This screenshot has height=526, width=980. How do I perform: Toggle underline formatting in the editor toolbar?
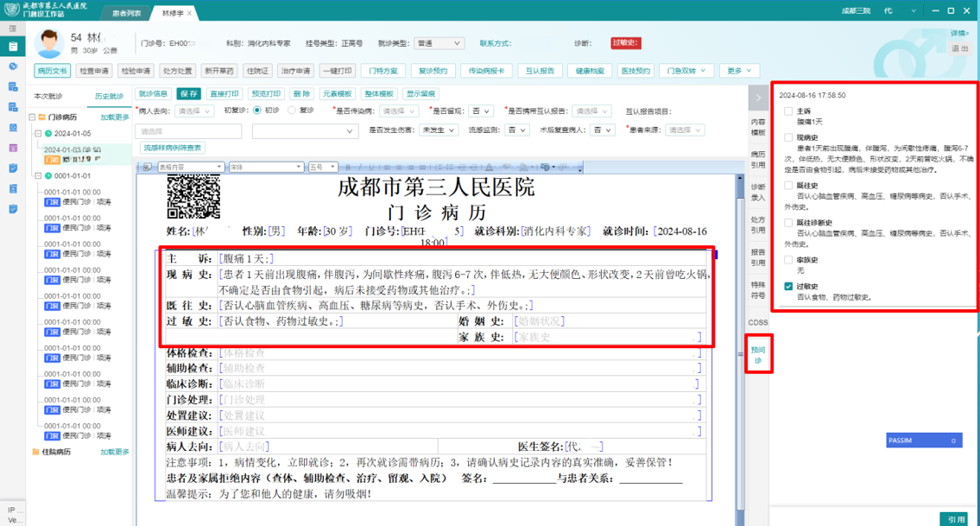click(x=371, y=167)
